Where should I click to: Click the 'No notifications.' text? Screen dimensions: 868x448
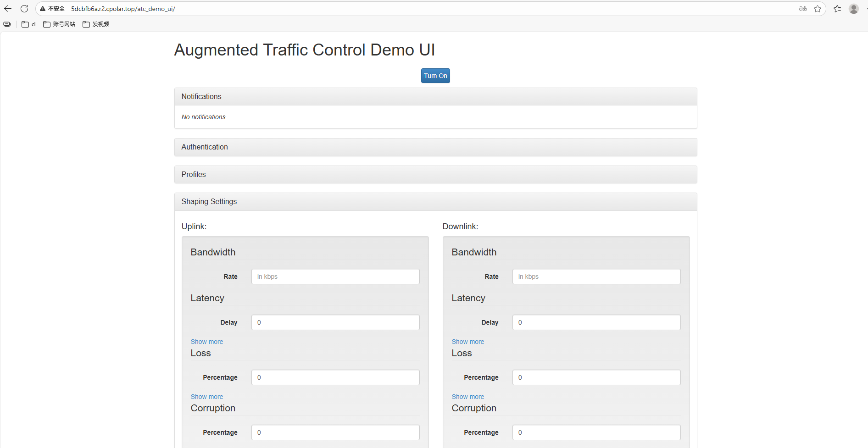click(x=204, y=117)
